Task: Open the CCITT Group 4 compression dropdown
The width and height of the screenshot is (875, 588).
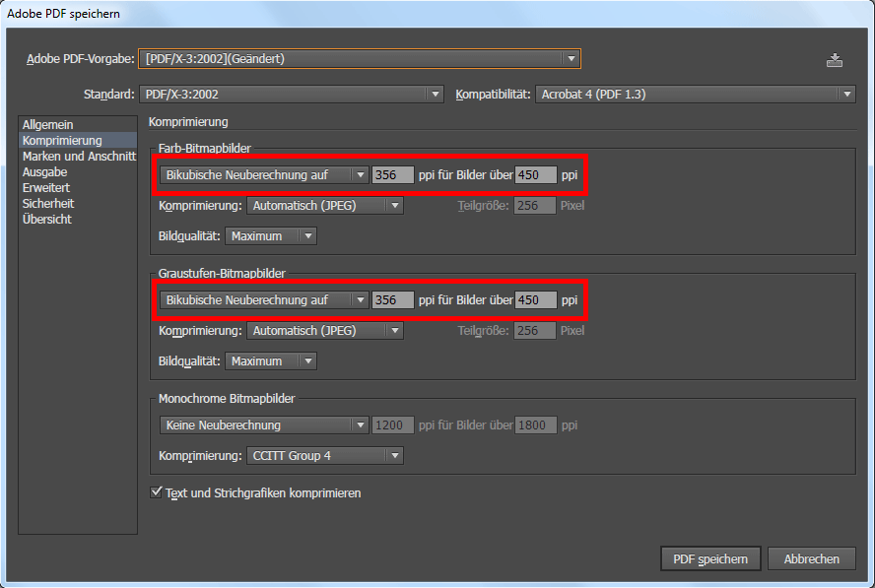Action: [324, 456]
